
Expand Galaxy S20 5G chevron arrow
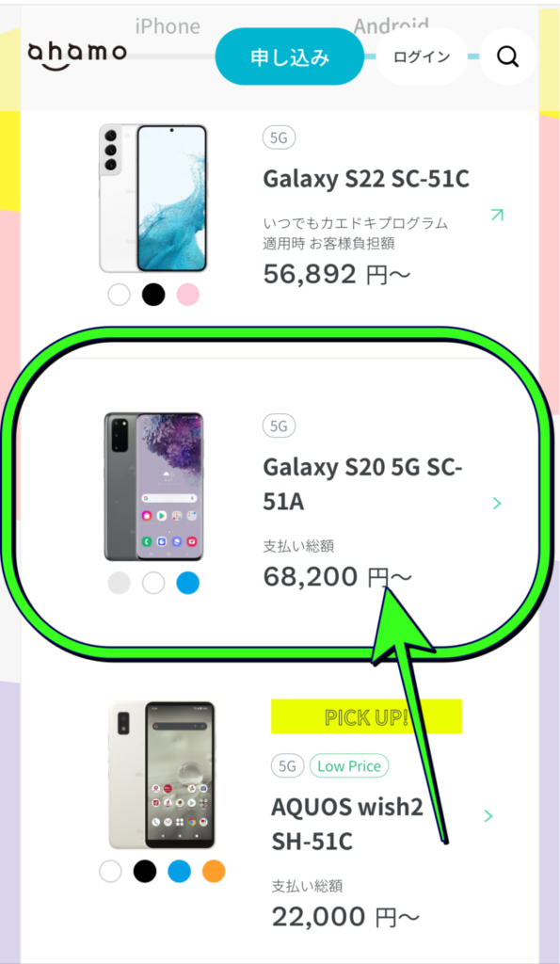(497, 504)
